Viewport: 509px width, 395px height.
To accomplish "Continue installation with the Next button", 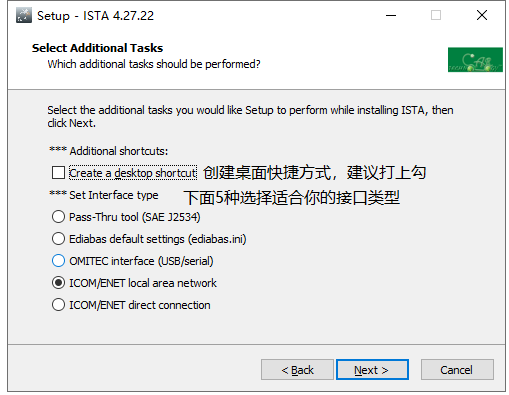I will point(372,370).
